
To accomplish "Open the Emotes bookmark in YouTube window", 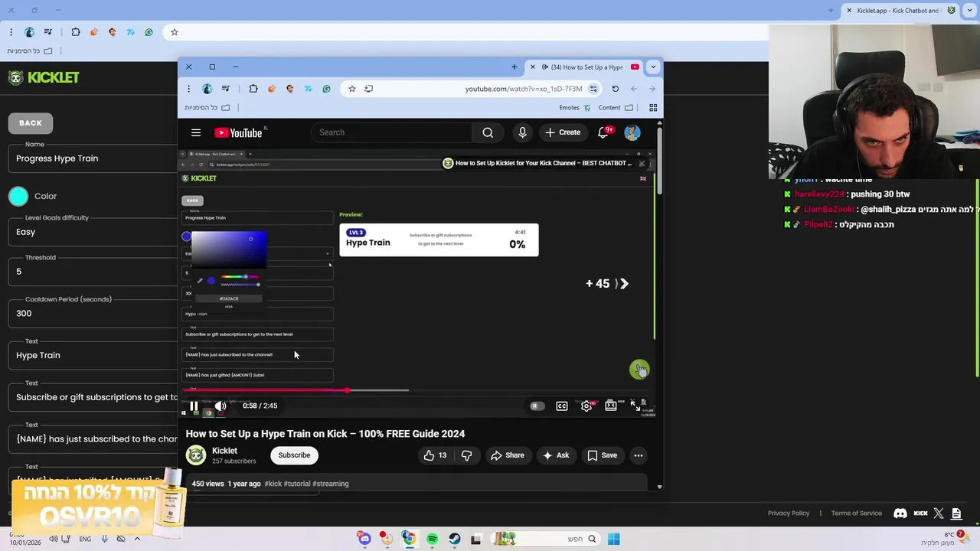I will (574, 108).
